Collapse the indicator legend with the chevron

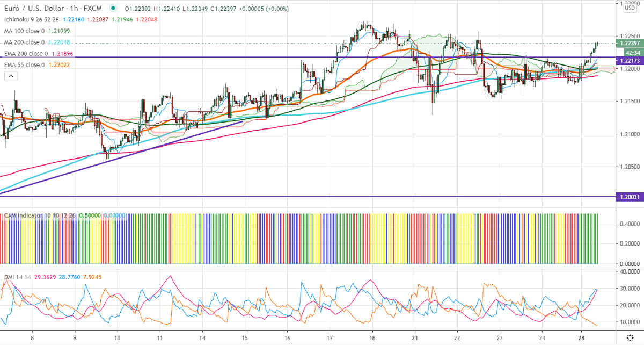point(11,77)
